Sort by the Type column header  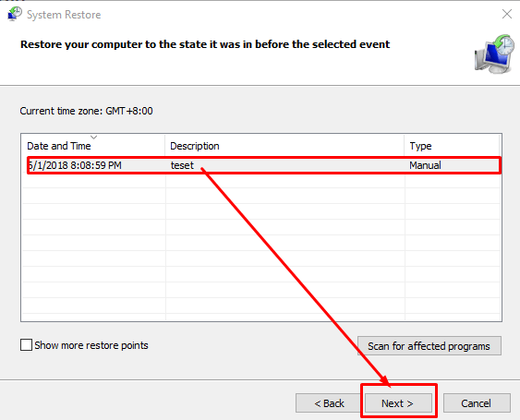point(452,146)
